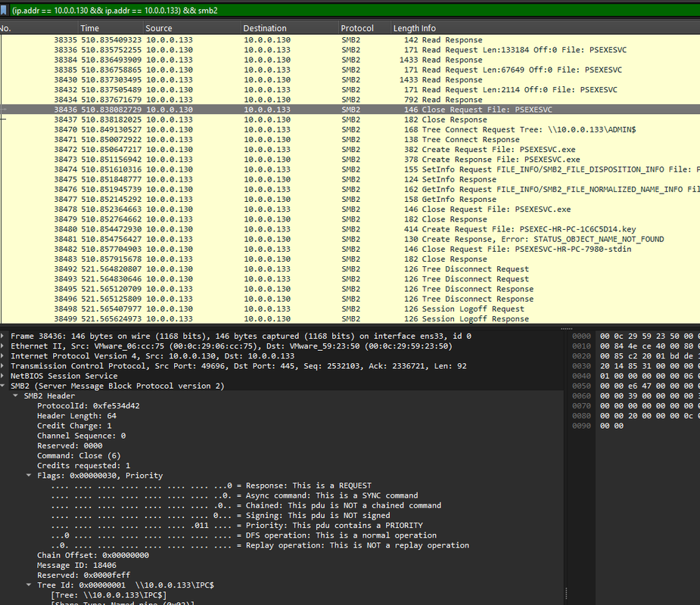Sort packets by Time column header
This screenshot has width=700, height=605.
point(111,28)
